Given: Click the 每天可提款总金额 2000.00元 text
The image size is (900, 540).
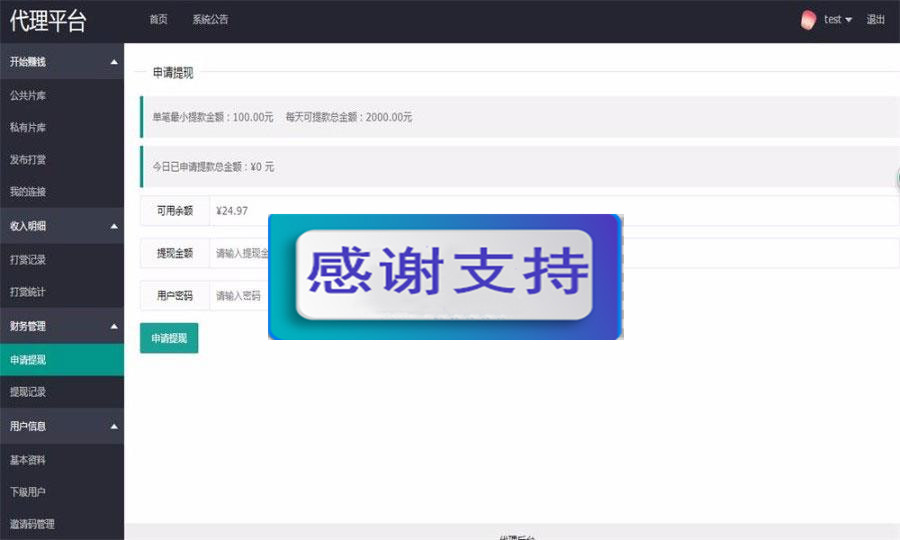Looking at the screenshot, I should pyautogui.click(x=349, y=117).
